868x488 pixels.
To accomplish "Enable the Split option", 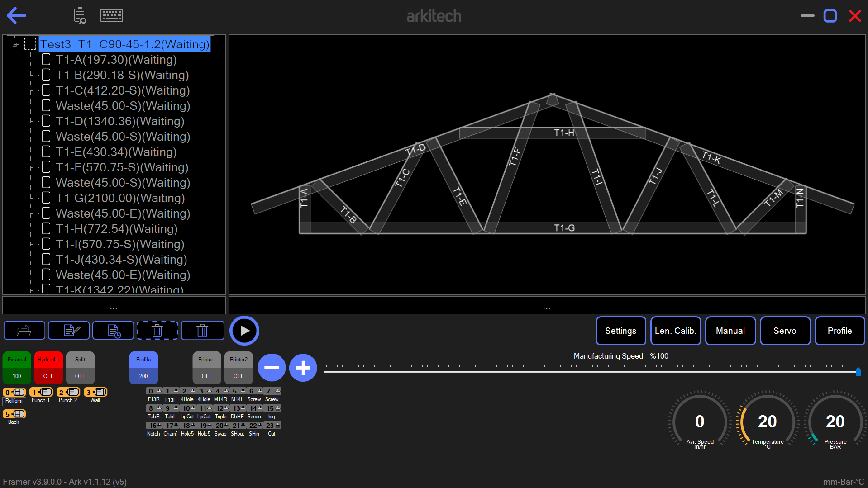I will pyautogui.click(x=80, y=368).
